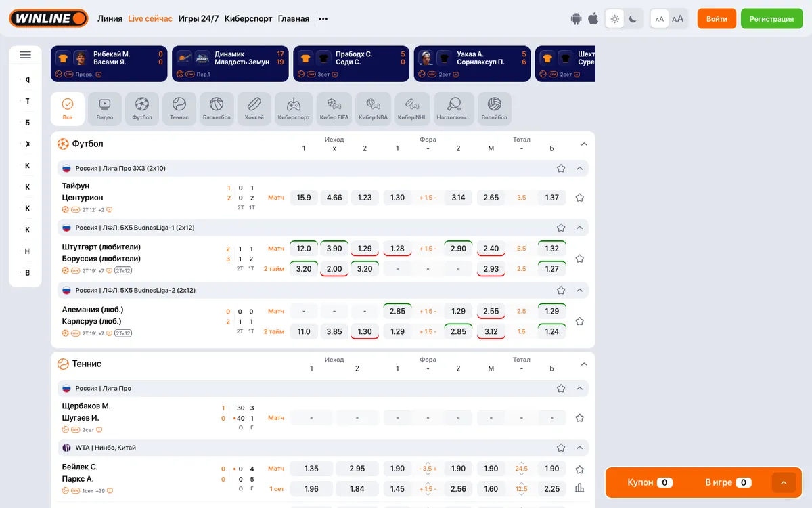Open the Apple app download icon
The width and height of the screenshot is (812, 508).
coord(593,19)
